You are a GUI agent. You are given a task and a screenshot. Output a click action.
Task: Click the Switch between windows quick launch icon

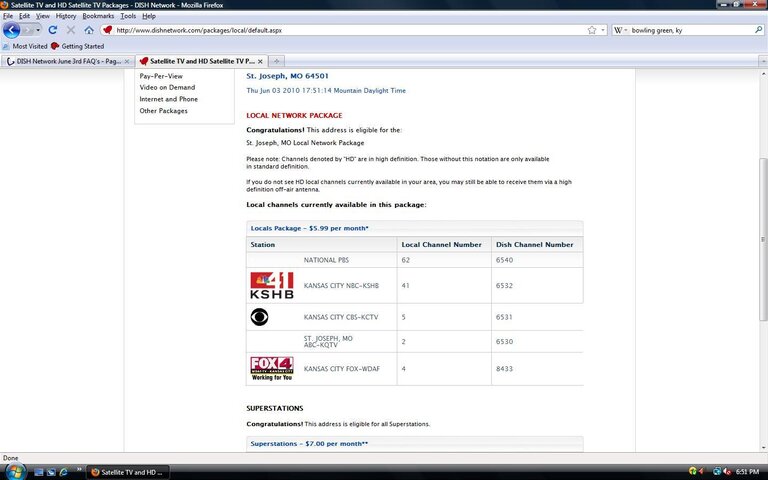point(51,472)
